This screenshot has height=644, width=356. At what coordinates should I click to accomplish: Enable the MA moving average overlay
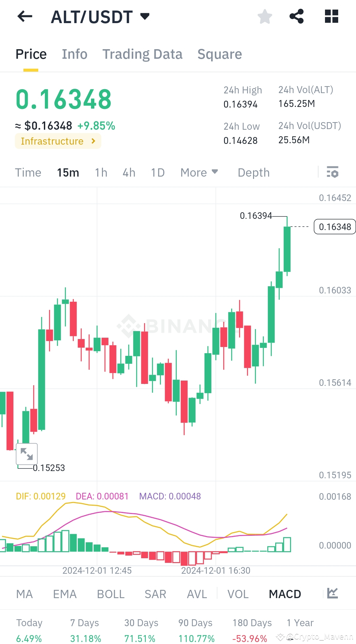[x=24, y=593]
